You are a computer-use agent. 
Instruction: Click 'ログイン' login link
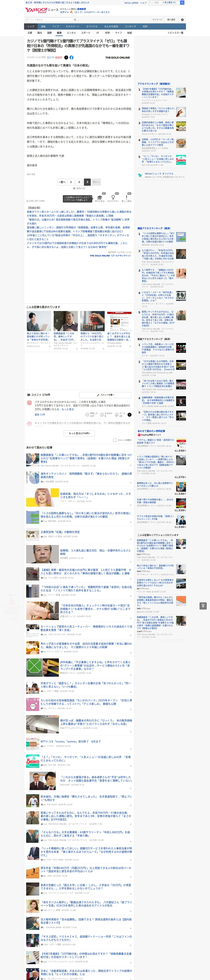pyautogui.click(x=64, y=12)
